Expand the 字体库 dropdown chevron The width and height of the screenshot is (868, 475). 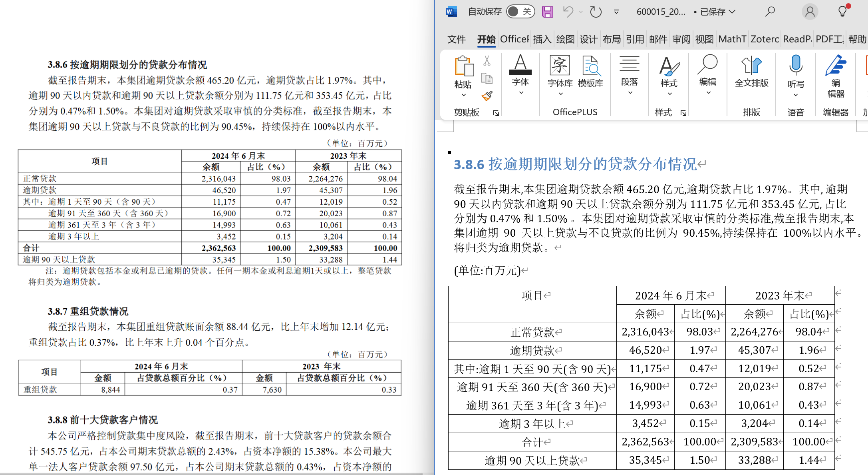click(x=560, y=94)
